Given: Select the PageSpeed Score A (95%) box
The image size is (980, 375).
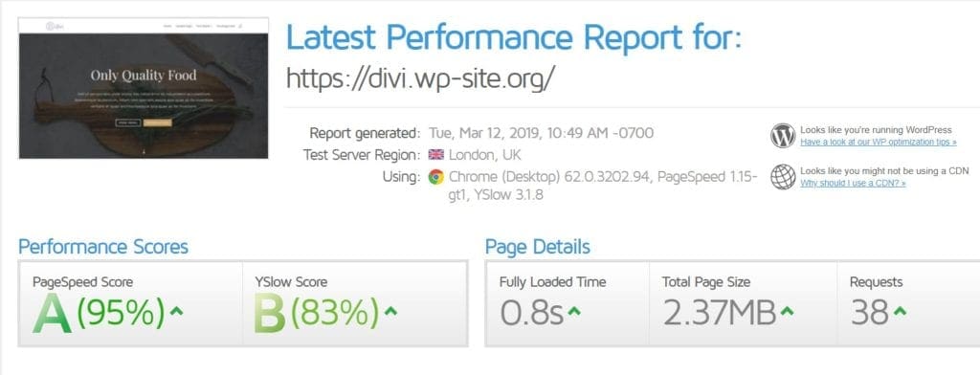Looking at the screenshot, I should 130,303.
